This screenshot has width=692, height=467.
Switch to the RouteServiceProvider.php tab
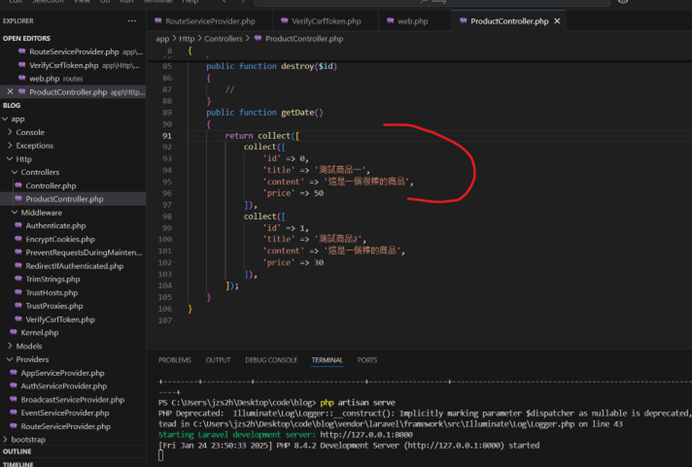[x=210, y=21]
